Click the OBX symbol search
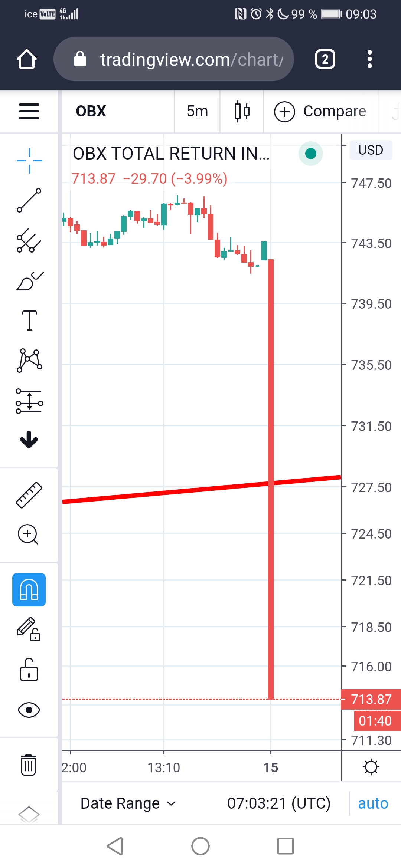The width and height of the screenshot is (401, 868). (x=91, y=111)
